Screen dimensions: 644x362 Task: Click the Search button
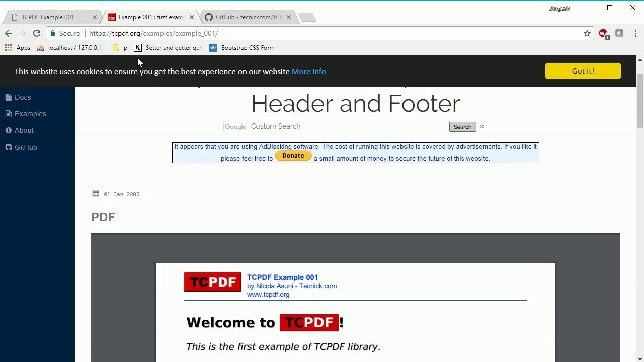[x=462, y=127]
